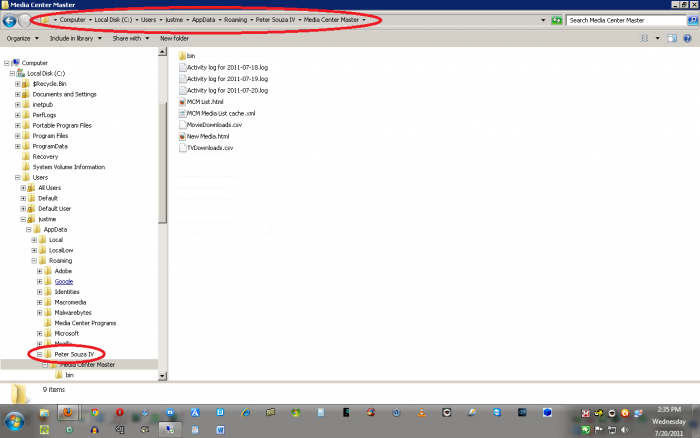Click the Media Center Master breadcrumb segment
Image resolution: width=700 pixels, height=438 pixels.
click(x=331, y=20)
